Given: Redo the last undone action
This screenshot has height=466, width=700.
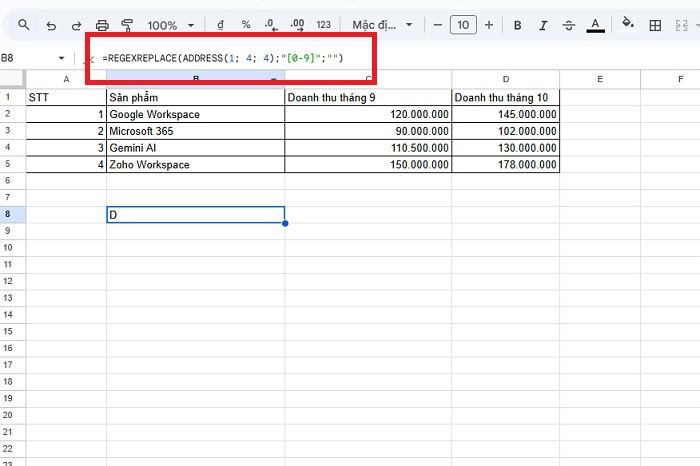Looking at the screenshot, I should [x=76, y=25].
